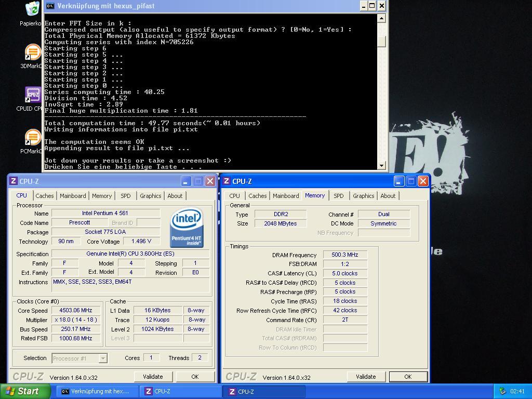
Task: Click the Command Rate value 2T
Action: (x=345, y=320)
